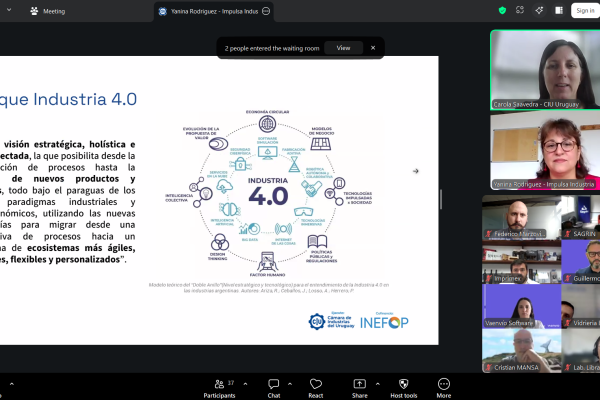Expand the Chat options caret
The image size is (600, 400).
tap(290, 381)
